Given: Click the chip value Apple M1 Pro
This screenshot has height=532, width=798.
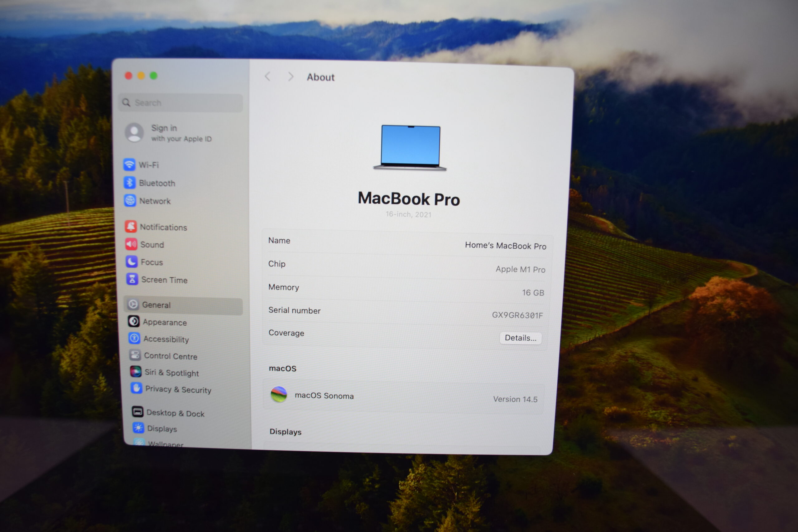Looking at the screenshot, I should pos(521,269).
